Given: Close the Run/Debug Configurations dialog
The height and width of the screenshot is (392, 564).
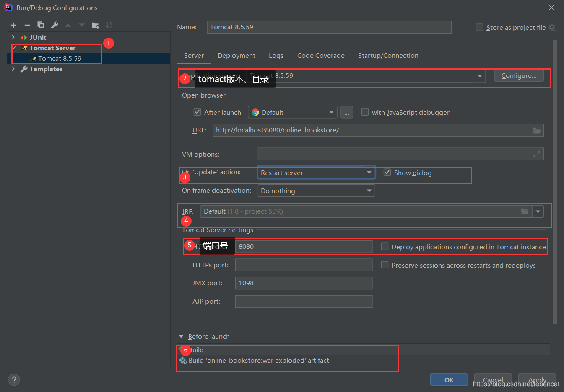Looking at the screenshot, I should tap(551, 8).
